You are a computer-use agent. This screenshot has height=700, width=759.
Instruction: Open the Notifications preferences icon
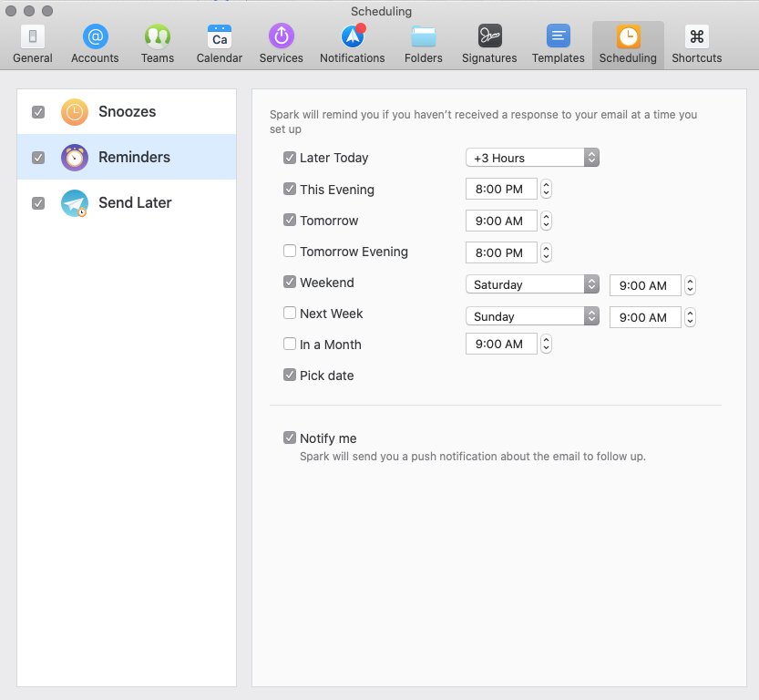pyautogui.click(x=352, y=36)
